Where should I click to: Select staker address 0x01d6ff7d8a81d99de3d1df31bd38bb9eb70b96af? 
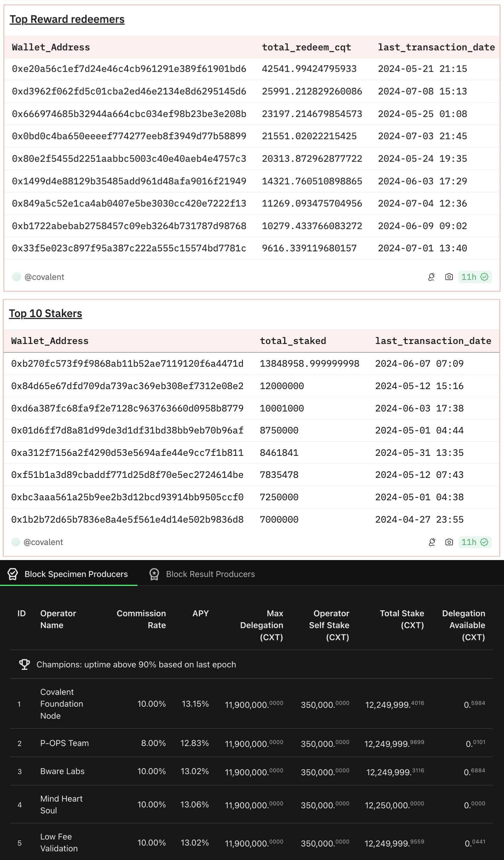click(x=127, y=430)
